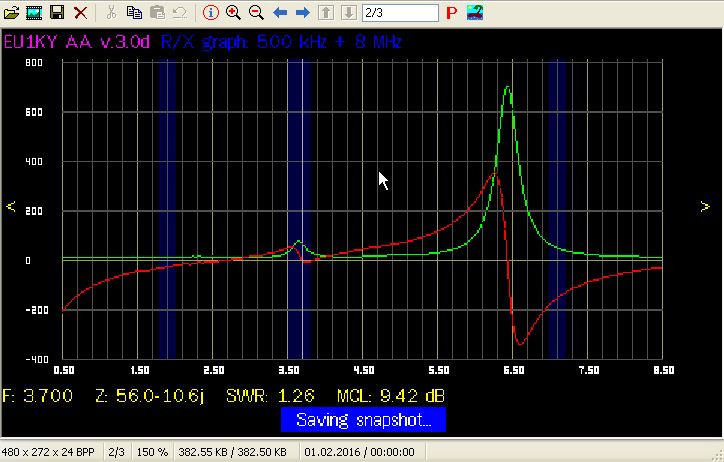This screenshot has width=724, height=462.
Task: Click the yellow left chevron beside graph
Action: (x=11, y=207)
